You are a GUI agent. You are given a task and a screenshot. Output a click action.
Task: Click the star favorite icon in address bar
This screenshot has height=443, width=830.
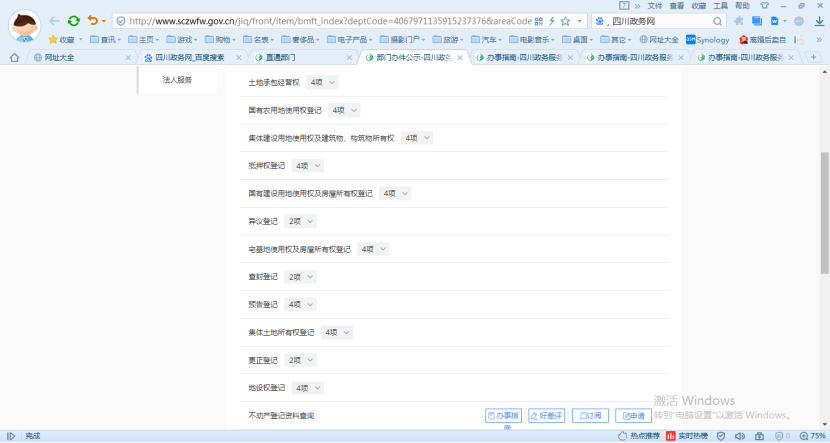(566, 20)
